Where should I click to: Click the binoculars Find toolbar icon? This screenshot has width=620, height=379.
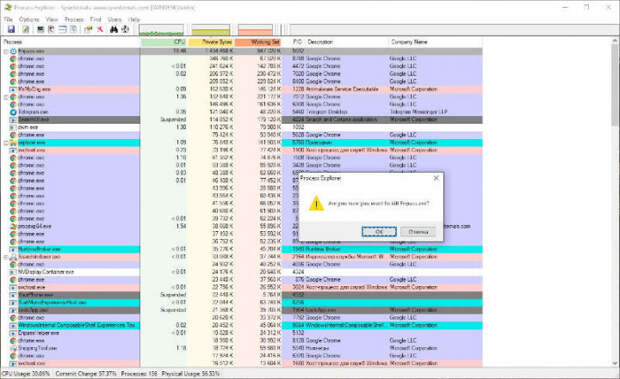pyautogui.click(x=114, y=29)
